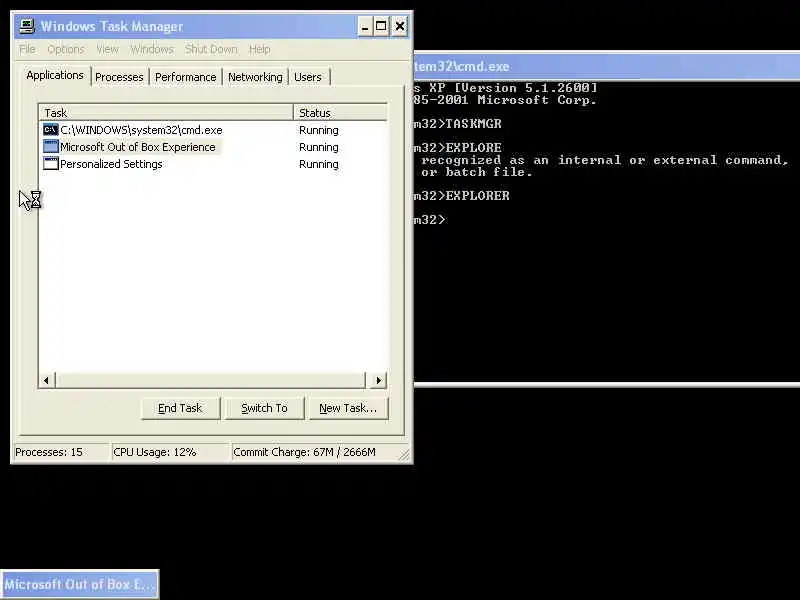Click the horizontal scrollbar track in task list
This screenshot has height=600, width=800.
pos(211,380)
